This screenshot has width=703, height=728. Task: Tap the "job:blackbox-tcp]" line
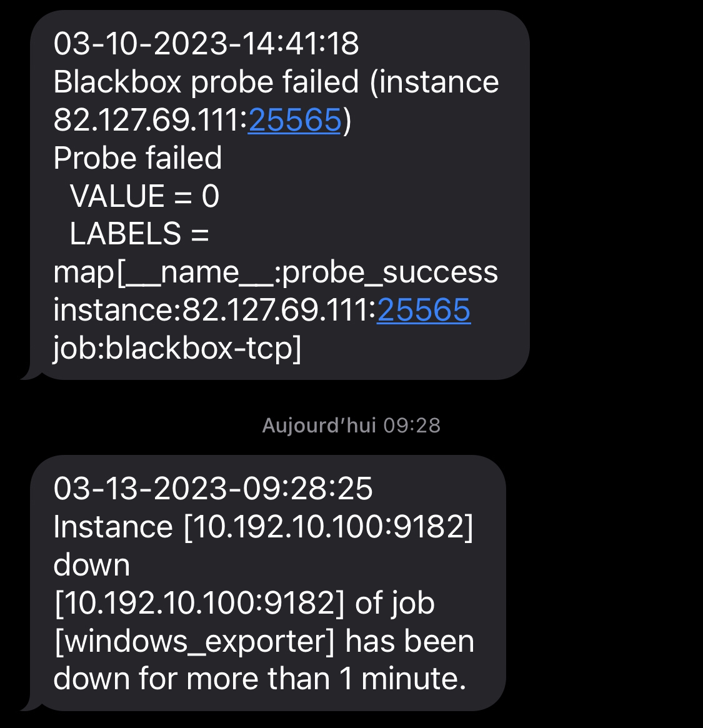(177, 348)
